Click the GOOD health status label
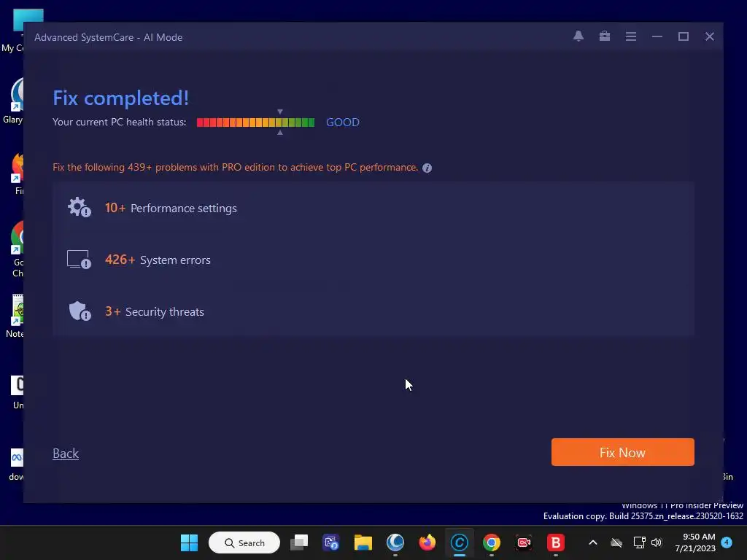Image resolution: width=747 pixels, height=560 pixels. coord(343,122)
